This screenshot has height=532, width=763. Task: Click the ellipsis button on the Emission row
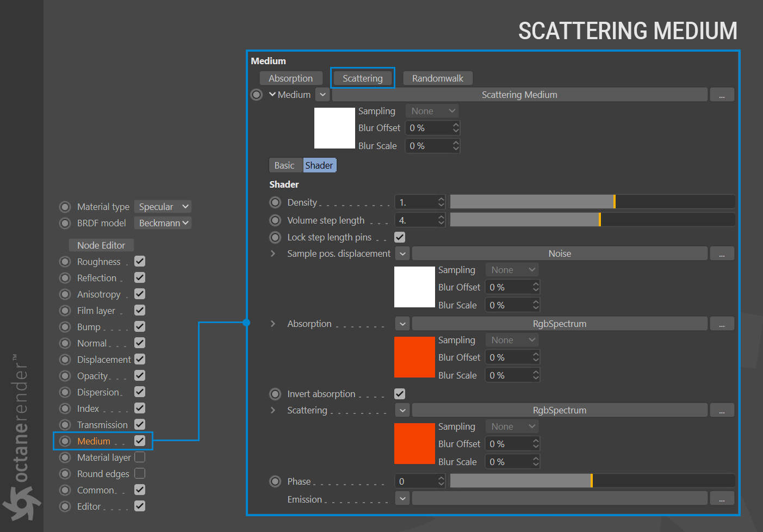pyautogui.click(x=722, y=498)
